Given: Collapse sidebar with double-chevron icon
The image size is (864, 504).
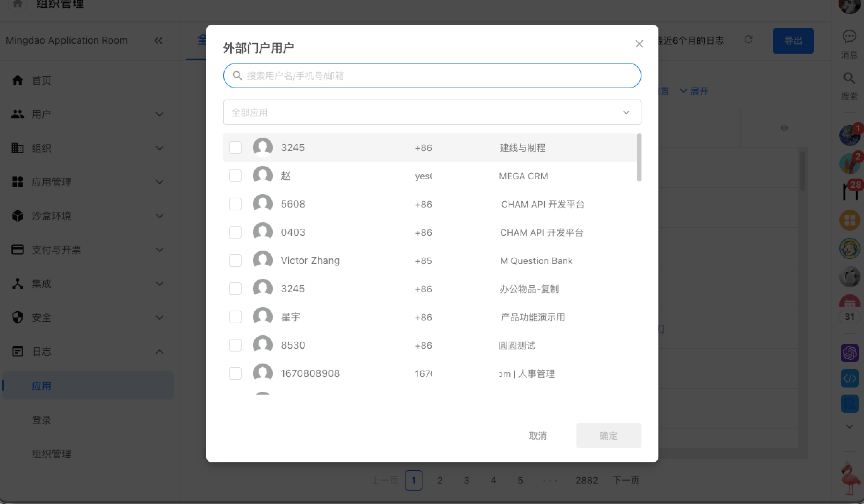Looking at the screenshot, I should coord(158,41).
